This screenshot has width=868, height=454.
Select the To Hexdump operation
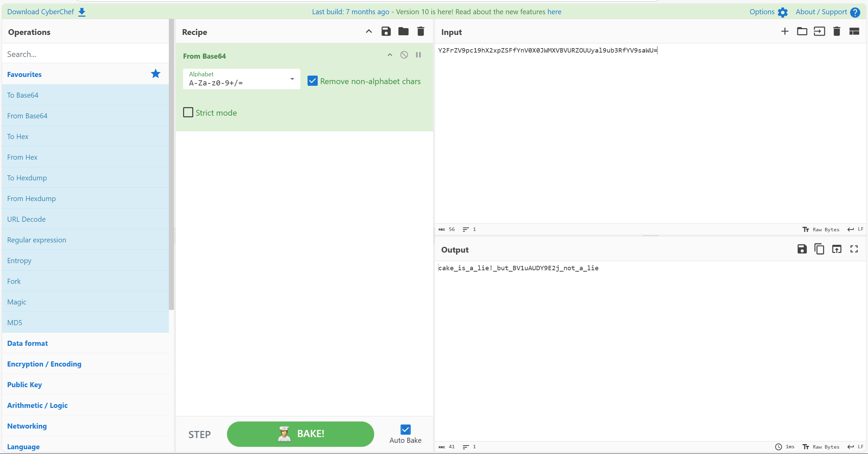tap(85, 178)
